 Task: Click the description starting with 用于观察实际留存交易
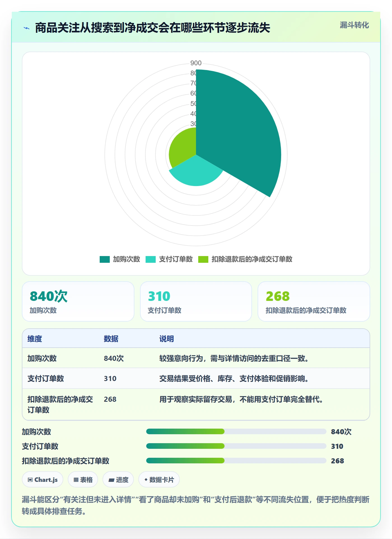tap(241, 399)
